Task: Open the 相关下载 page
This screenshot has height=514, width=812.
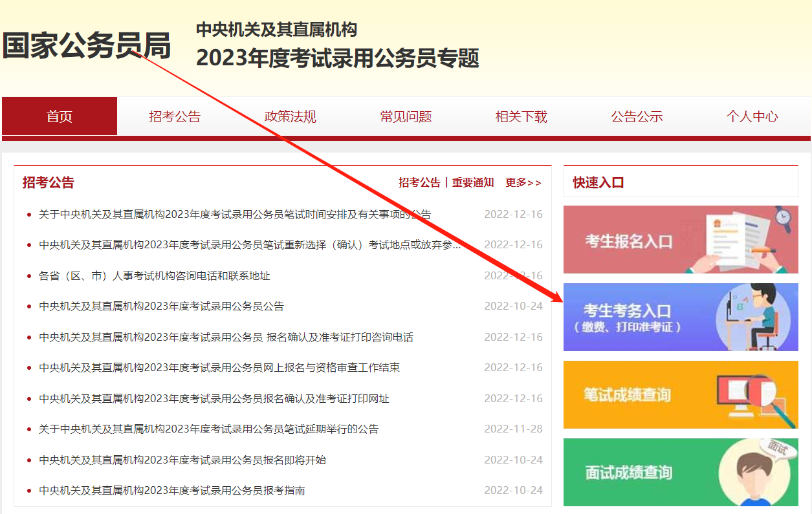Action: pyautogui.click(x=521, y=116)
